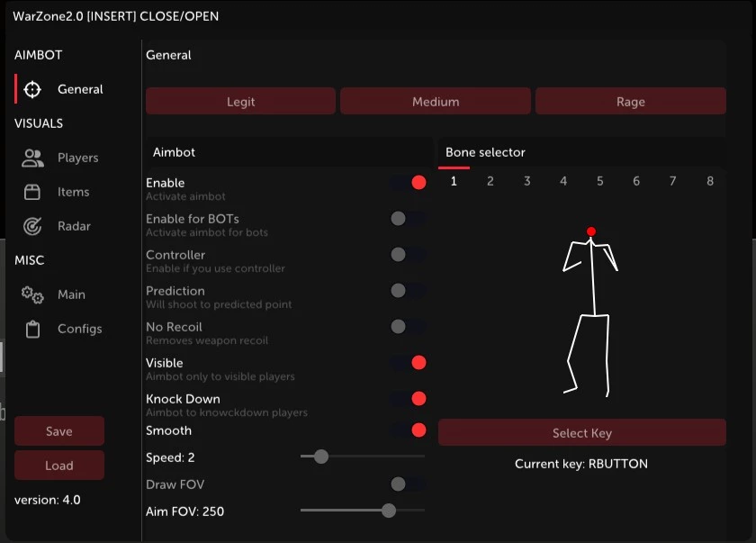The width and height of the screenshot is (756, 543).
Task: Disable the Knock Down switch
Action: click(409, 399)
